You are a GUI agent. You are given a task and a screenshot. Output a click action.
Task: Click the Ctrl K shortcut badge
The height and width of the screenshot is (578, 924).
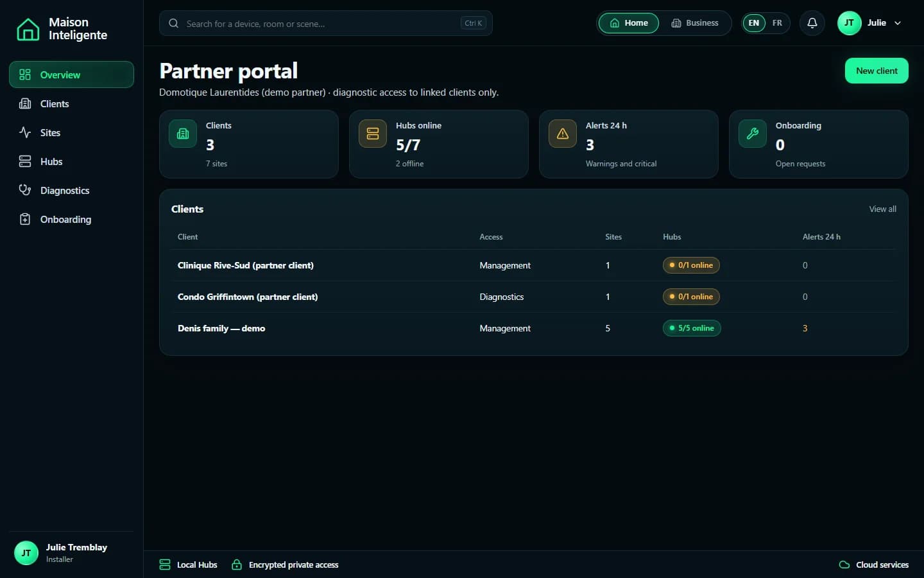474,23
